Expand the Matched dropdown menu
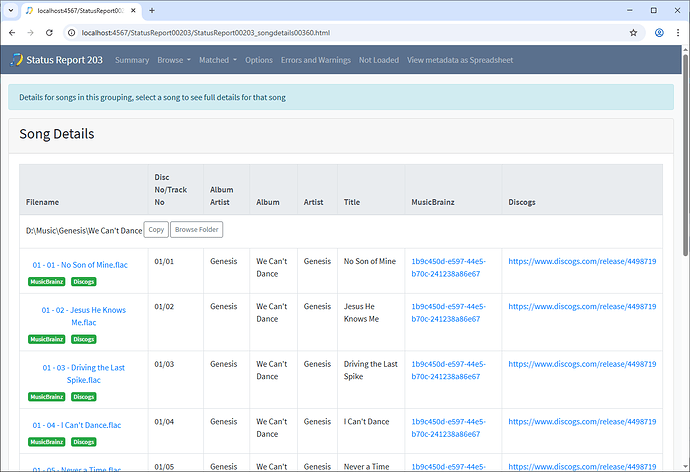Screen dimensions: 690x472 218,60
